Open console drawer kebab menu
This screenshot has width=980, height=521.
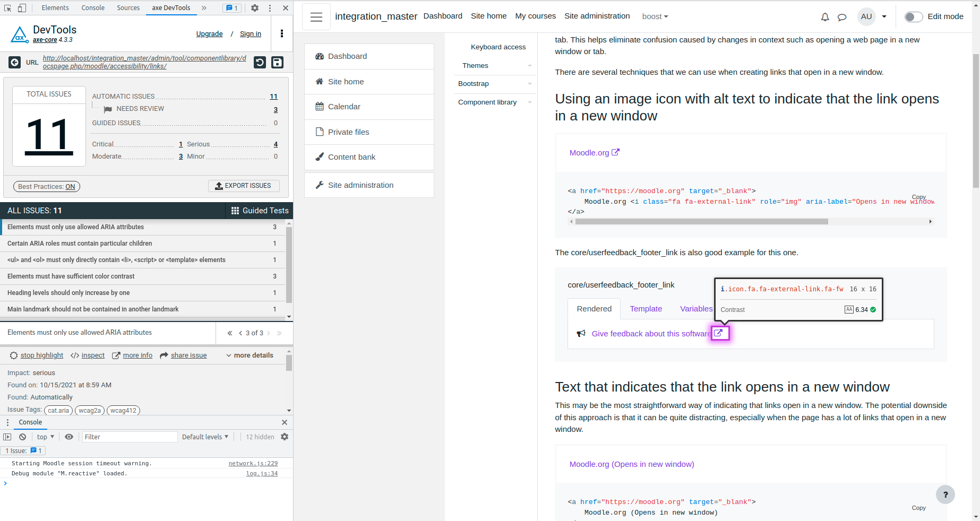pyautogui.click(x=7, y=422)
